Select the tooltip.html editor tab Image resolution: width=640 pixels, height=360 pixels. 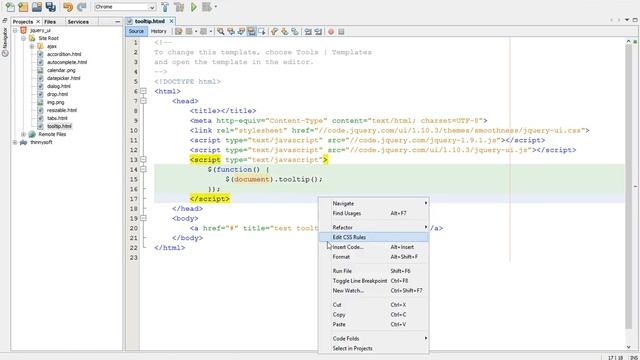(149, 21)
